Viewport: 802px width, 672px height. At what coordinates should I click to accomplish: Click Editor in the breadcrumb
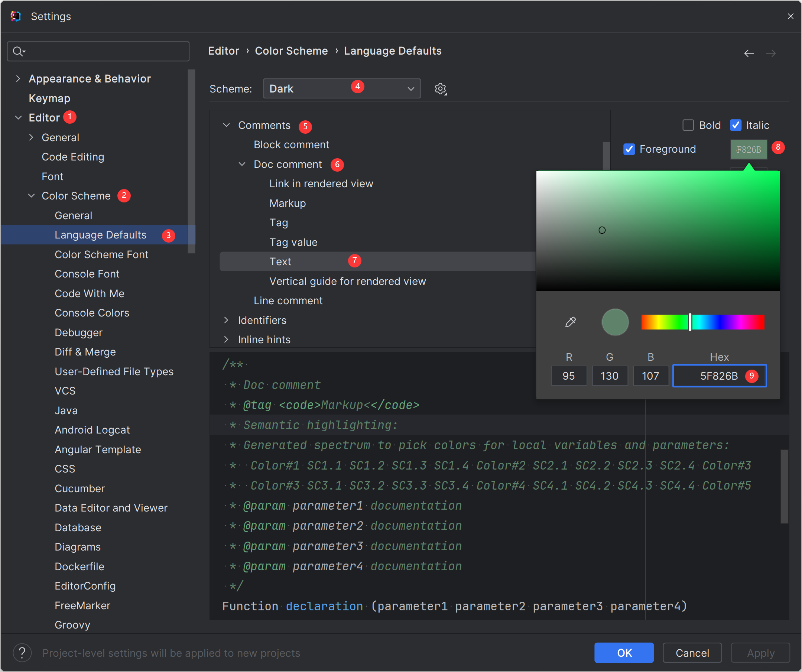223,51
